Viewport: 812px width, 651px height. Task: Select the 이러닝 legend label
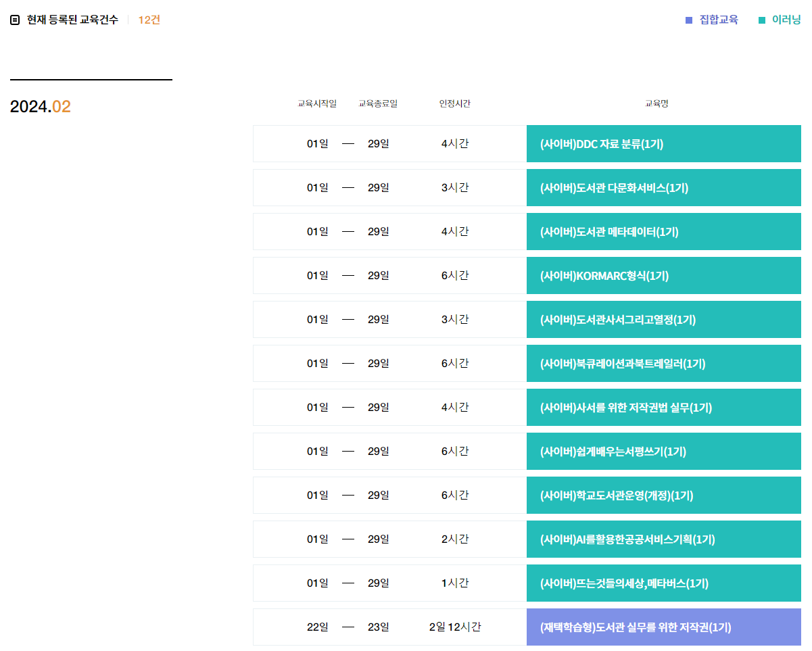point(786,20)
